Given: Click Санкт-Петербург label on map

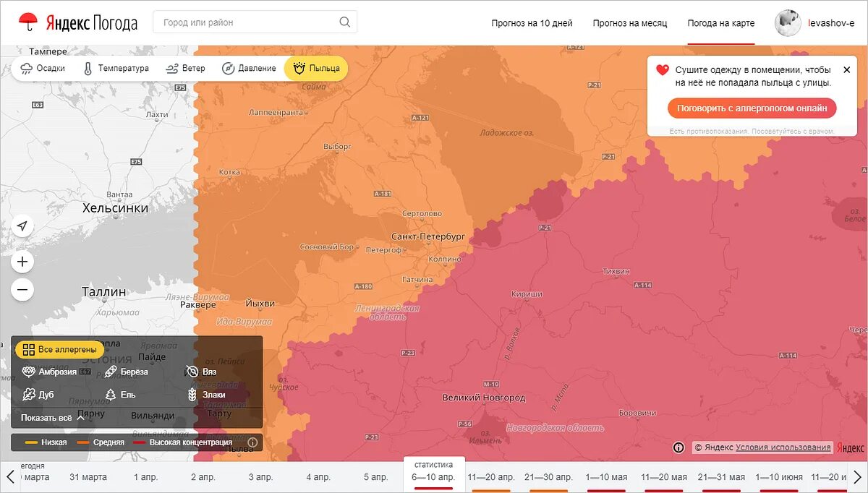Looking at the screenshot, I should (x=428, y=236).
